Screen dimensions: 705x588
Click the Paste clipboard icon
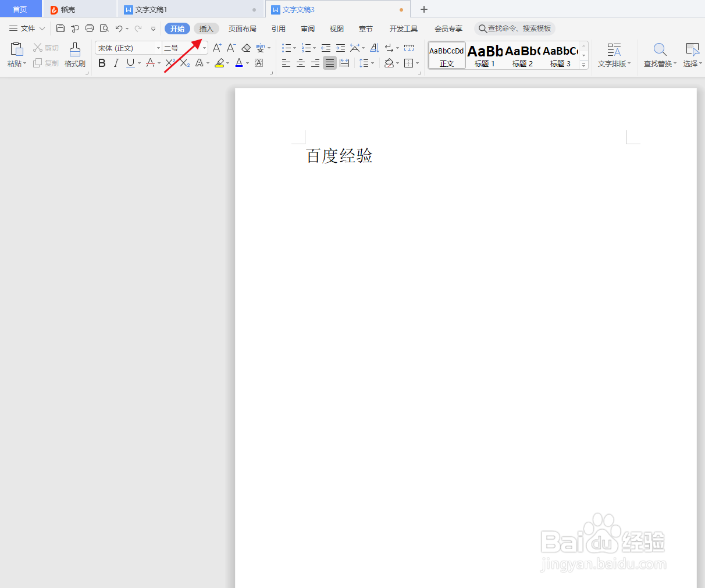point(17,49)
